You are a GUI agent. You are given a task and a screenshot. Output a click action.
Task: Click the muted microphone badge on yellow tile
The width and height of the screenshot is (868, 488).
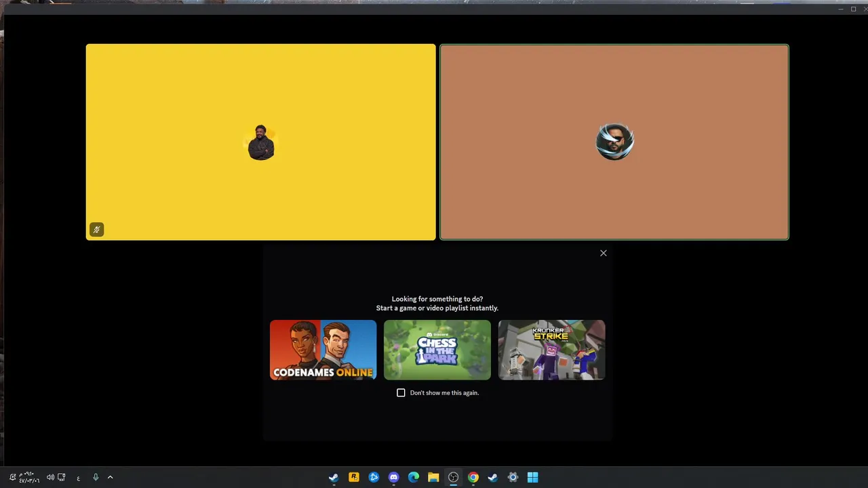(96, 230)
